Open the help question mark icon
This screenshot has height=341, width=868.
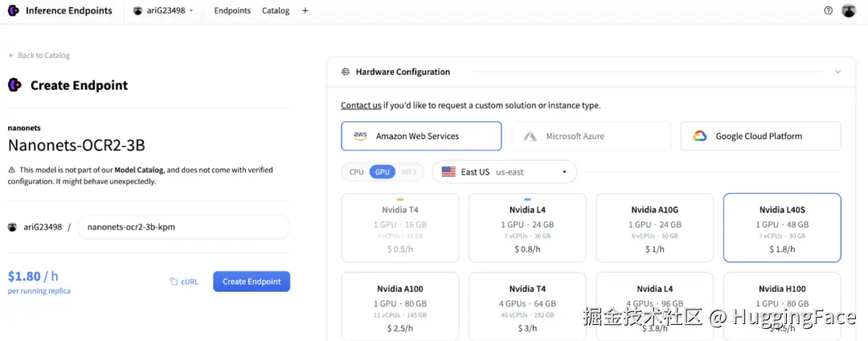pyautogui.click(x=828, y=10)
